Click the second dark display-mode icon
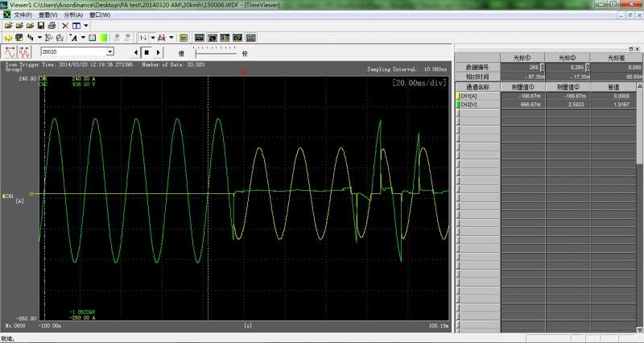This screenshot has width=644, height=343. click(213, 38)
